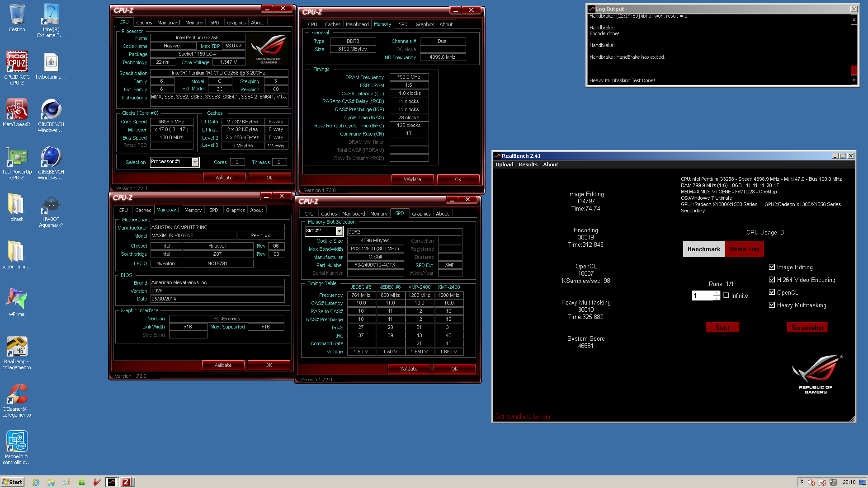This screenshot has height=488, width=868.
Task: Select Graphics tab in CPU-Z Mainboard window
Action: [x=235, y=210]
